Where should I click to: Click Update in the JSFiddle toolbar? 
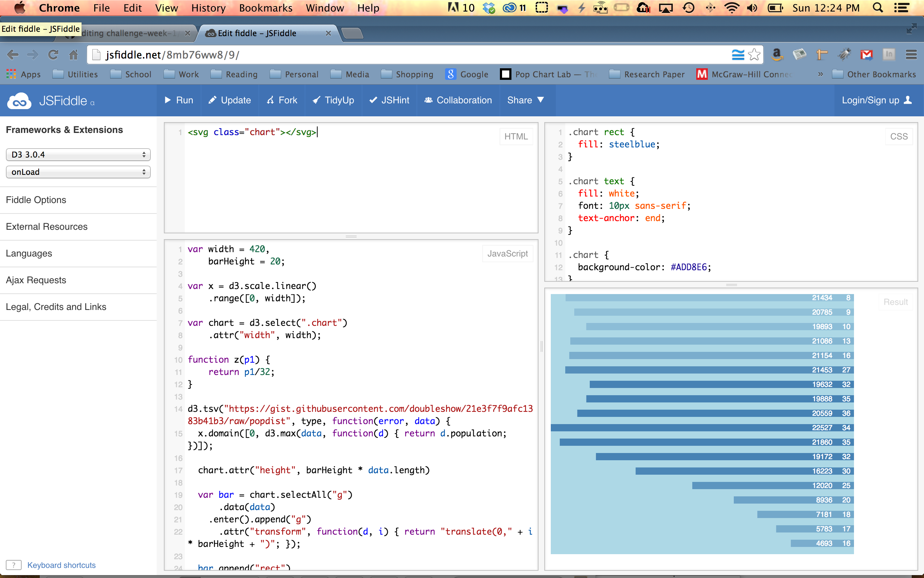point(230,100)
